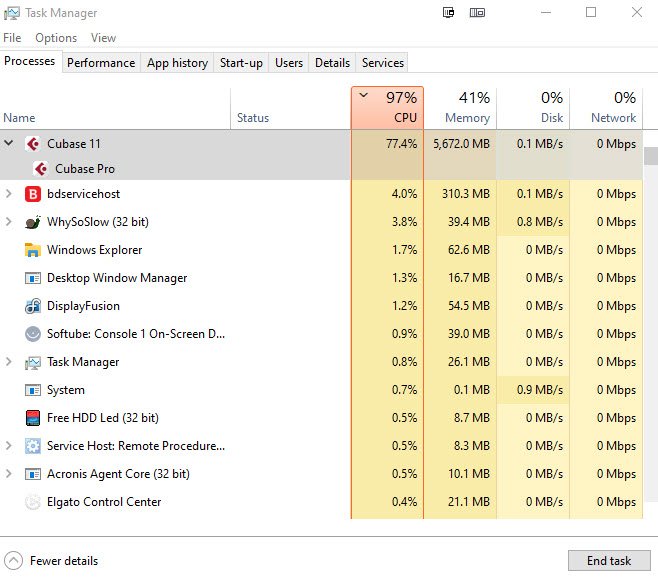658x583 pixels.
Task: Click the vertical scrollbar thumb
Action: (x=651, y=156)
